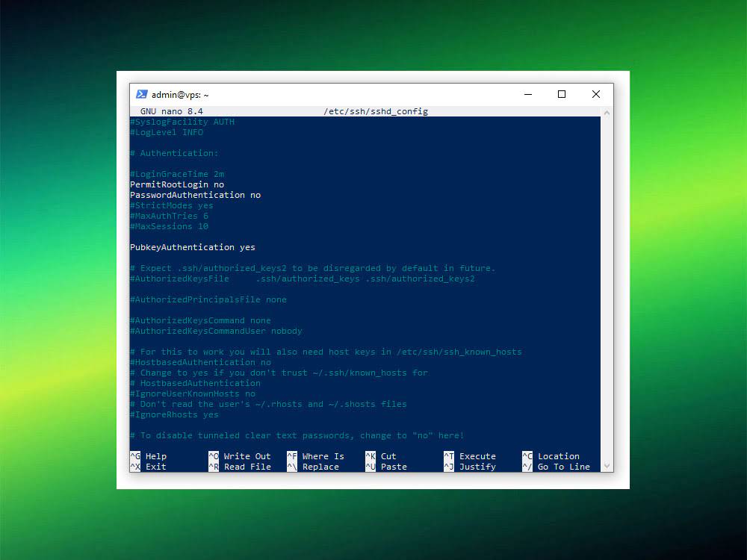
Task: Click Replace in the shortcut bar
Action: point(314,466)
